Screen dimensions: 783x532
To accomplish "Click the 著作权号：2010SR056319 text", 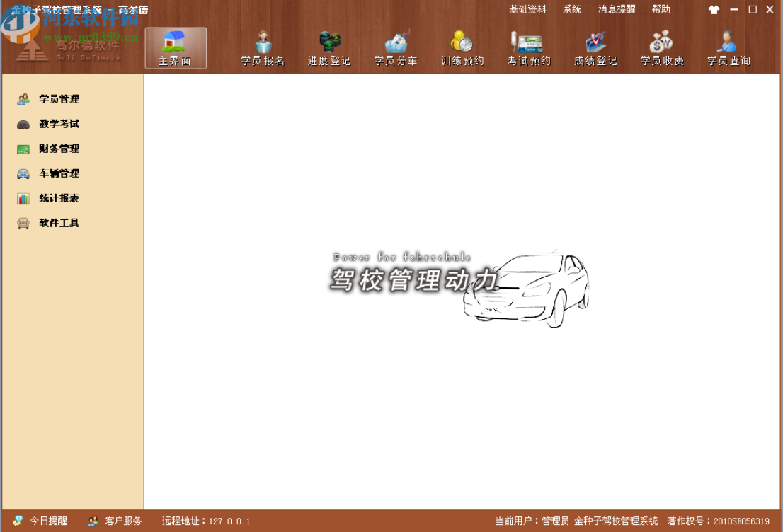I will 718,521.
